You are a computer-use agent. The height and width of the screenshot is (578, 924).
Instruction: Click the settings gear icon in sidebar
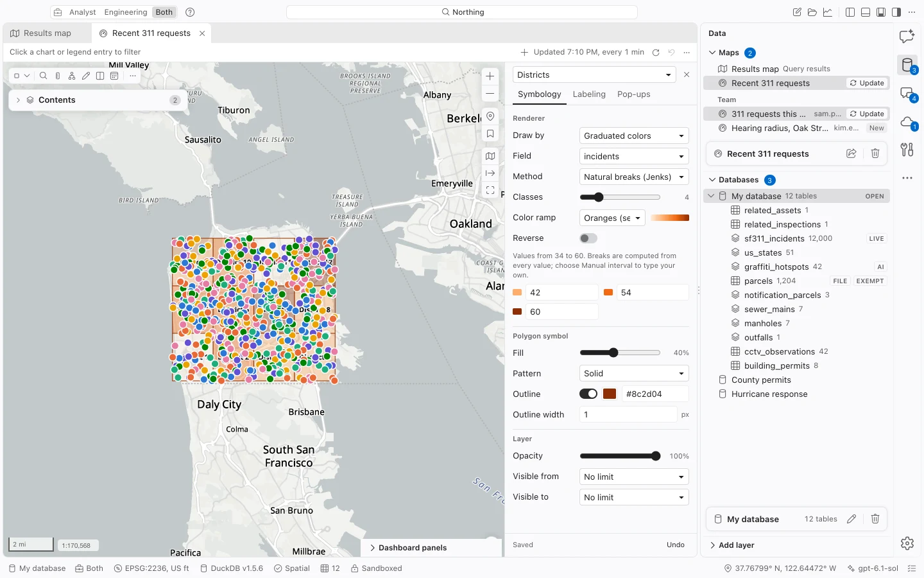pos(907,543)
